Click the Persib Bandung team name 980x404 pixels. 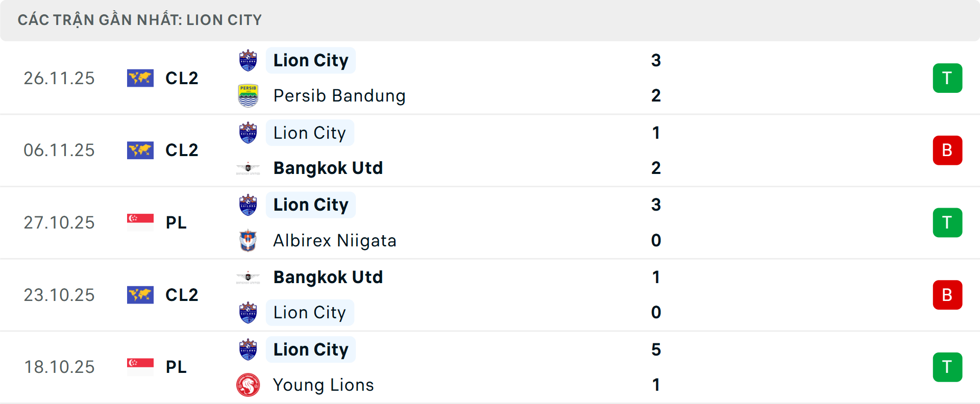[x=339, y=95]
